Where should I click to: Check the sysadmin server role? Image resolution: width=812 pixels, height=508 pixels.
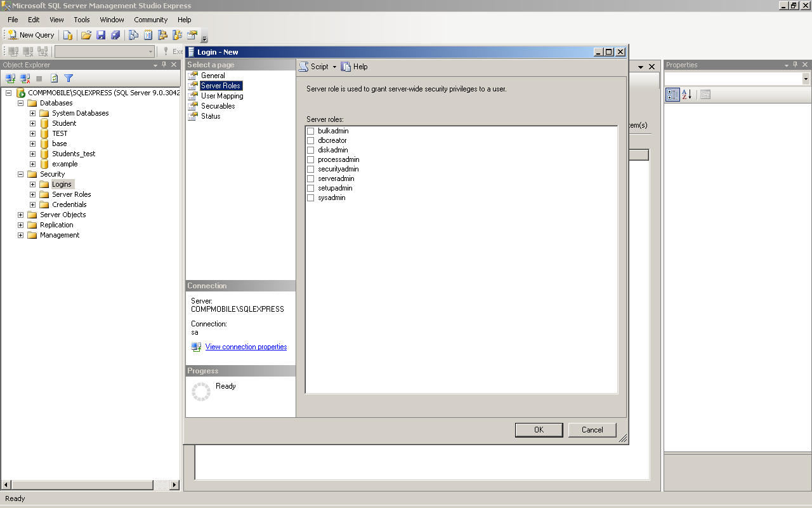(x=311, y=197)
